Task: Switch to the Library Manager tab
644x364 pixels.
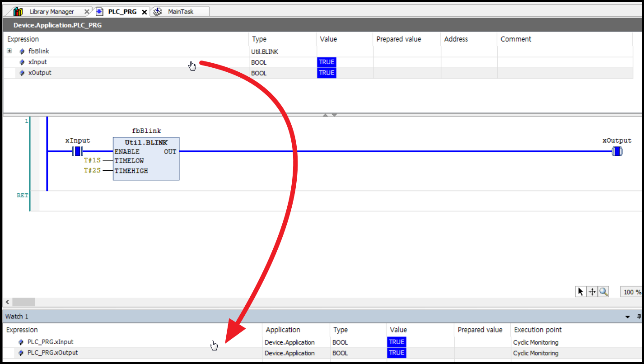Action: 52,12
